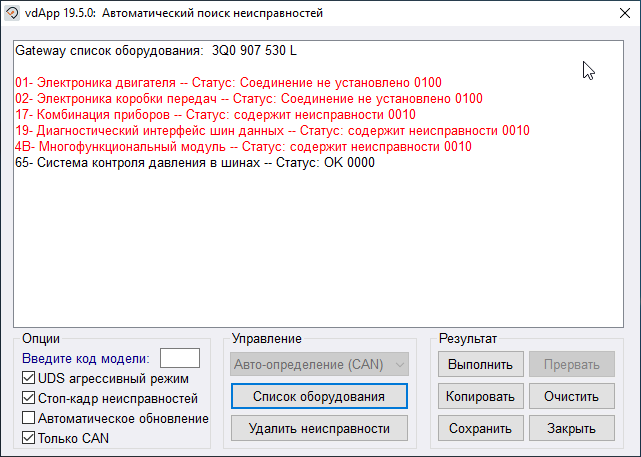
Task: Click the Закрыть button
Action: [x=571, y=428]
